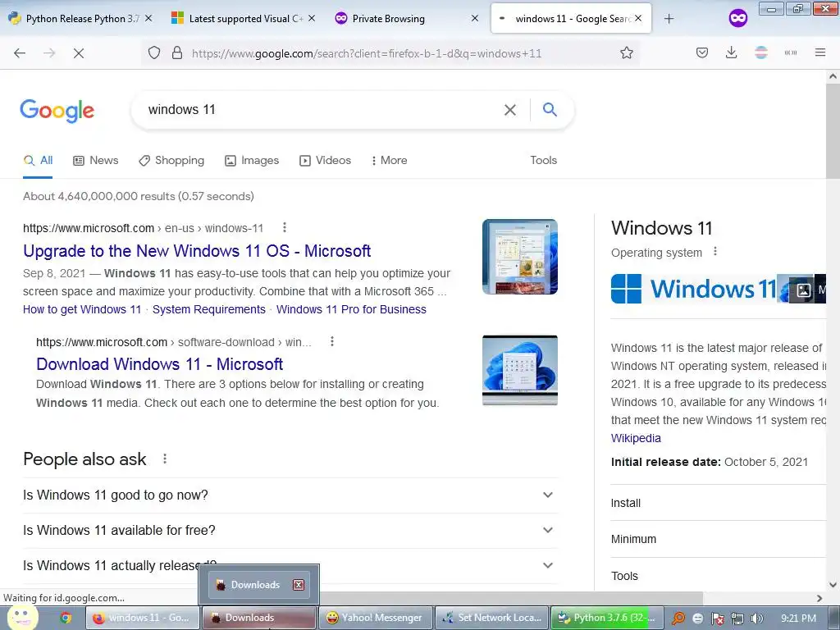Image resolution: width=840 pixels, height=630 pixels.
Task: Click the volume speaker tray icon
Action: point(756,619)
